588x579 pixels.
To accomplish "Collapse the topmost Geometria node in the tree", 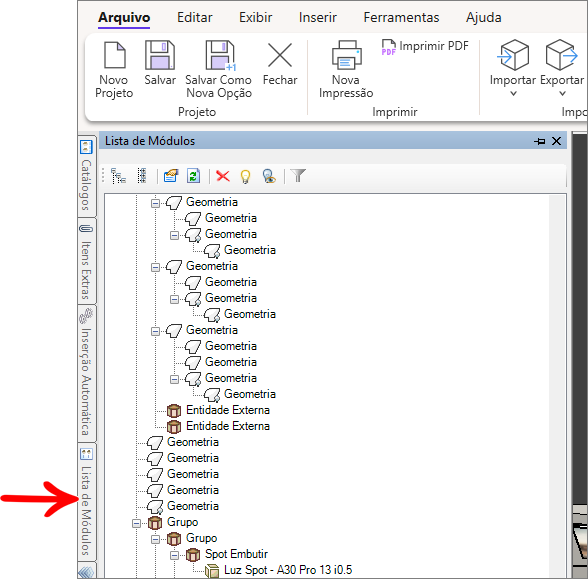I will [x=155, y=204].
